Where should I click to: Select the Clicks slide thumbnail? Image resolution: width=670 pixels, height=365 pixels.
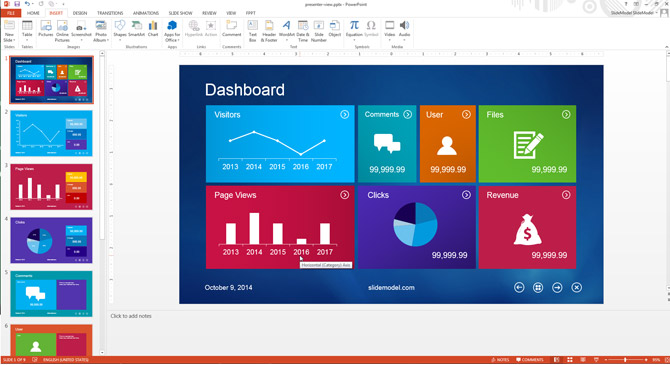pos(51,240)
